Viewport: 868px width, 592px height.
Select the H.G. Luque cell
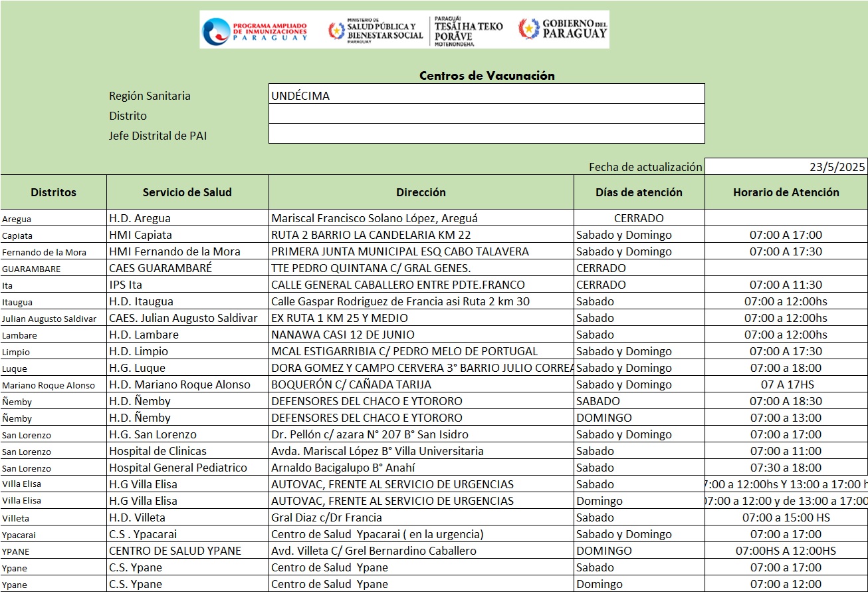[187, 368]
